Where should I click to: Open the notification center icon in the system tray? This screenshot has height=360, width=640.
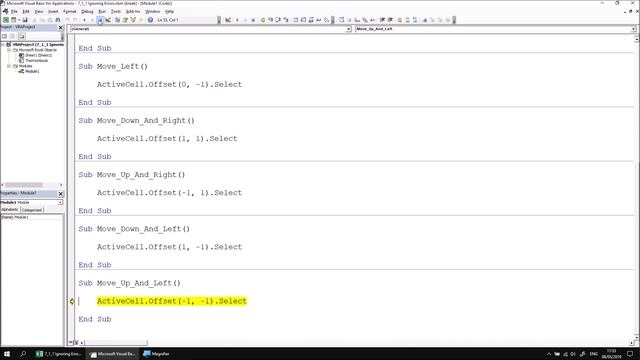(x=630, y=354)
